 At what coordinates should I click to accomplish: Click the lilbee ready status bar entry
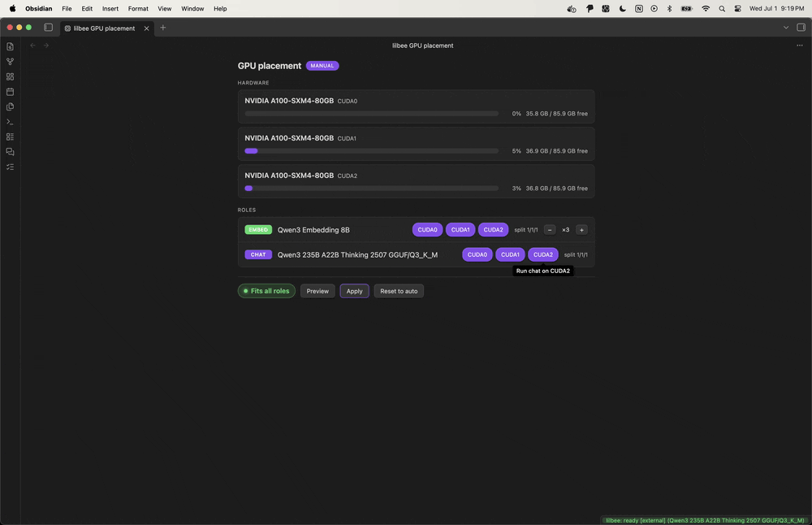[705, 520]
